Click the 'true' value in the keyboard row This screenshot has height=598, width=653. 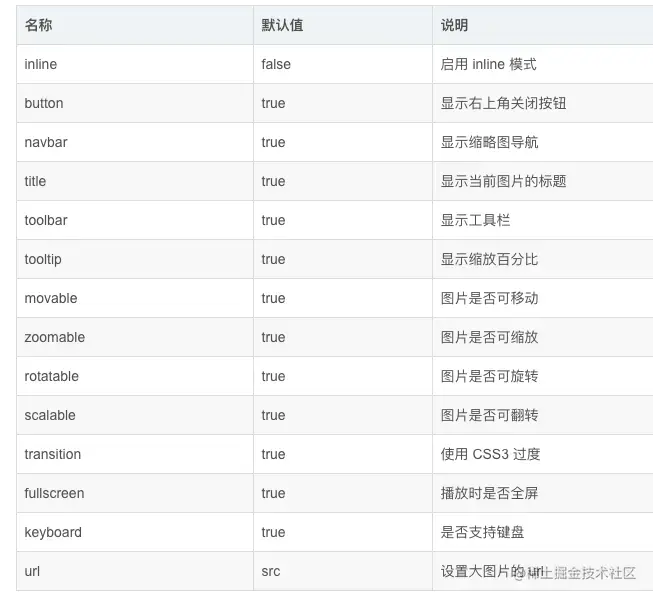[x=273, y=533]
